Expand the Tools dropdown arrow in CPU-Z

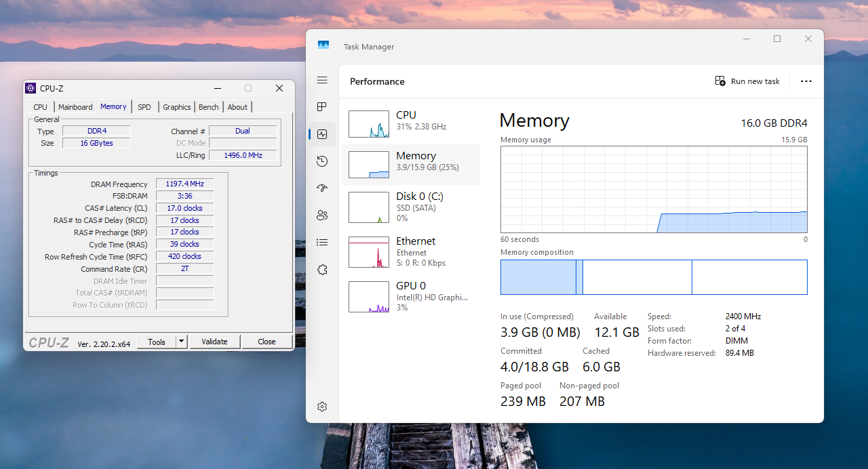coord(182,342)
